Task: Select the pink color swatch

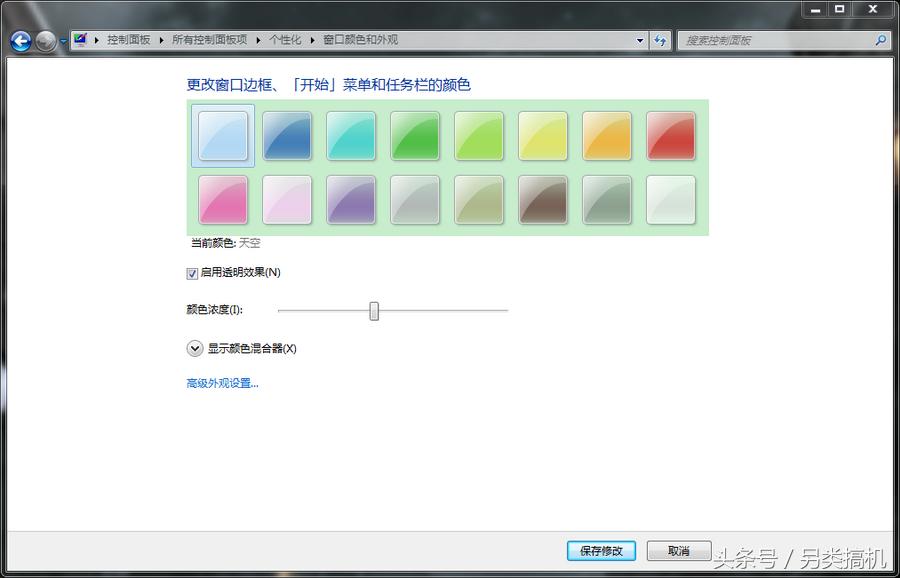Action: [x=222, y=200]
